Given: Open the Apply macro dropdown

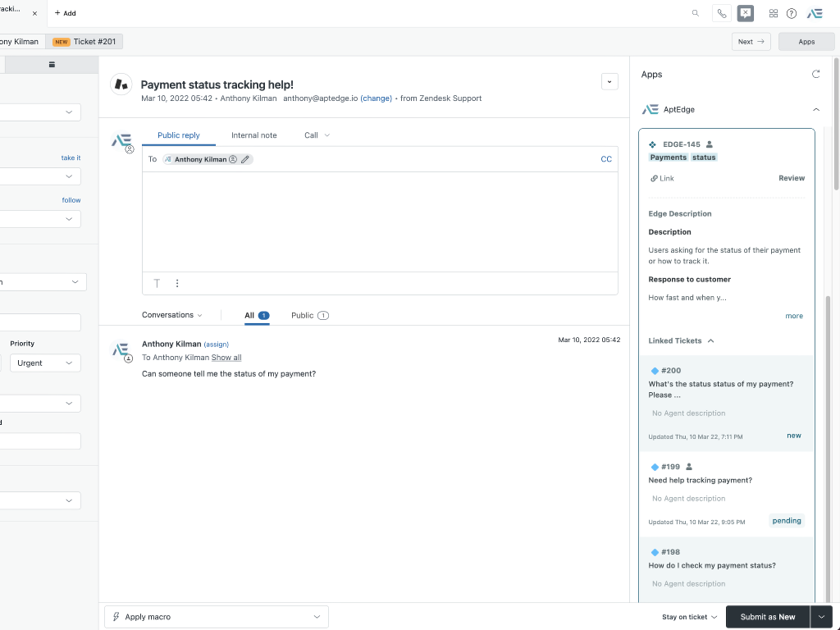Looking at the screenshot, I should point(217,617).
